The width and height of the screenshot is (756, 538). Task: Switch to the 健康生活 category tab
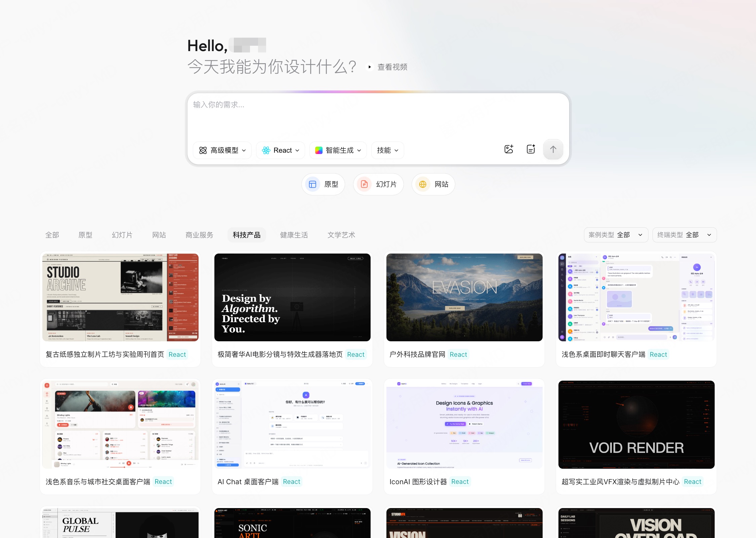click(x=294, y=235)
